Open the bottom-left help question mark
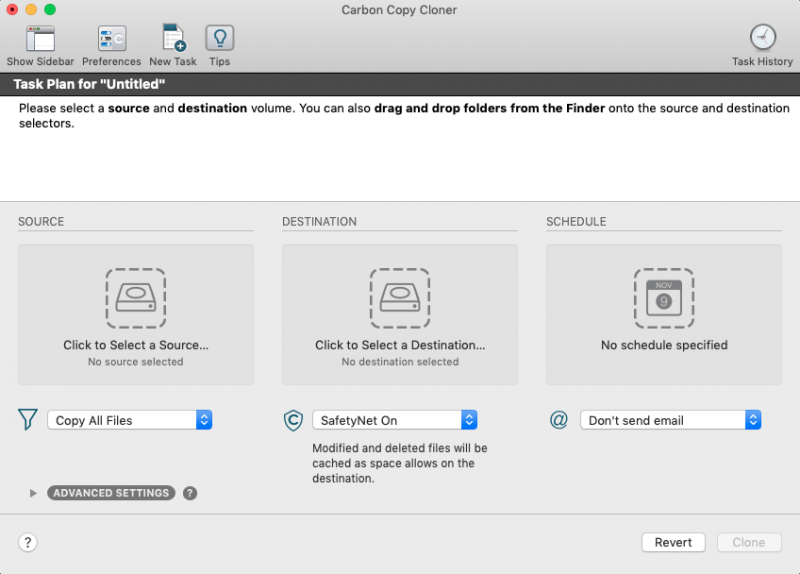 (x=28, y=542)
